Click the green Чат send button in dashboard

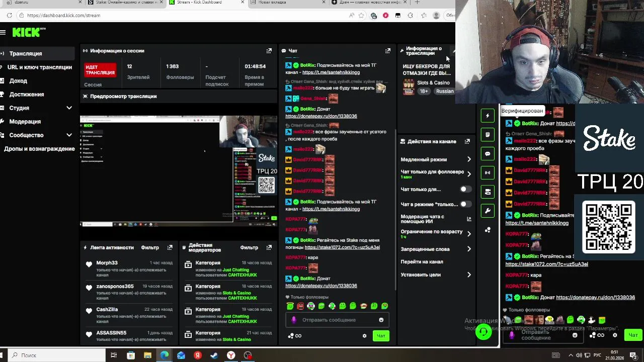381,336
